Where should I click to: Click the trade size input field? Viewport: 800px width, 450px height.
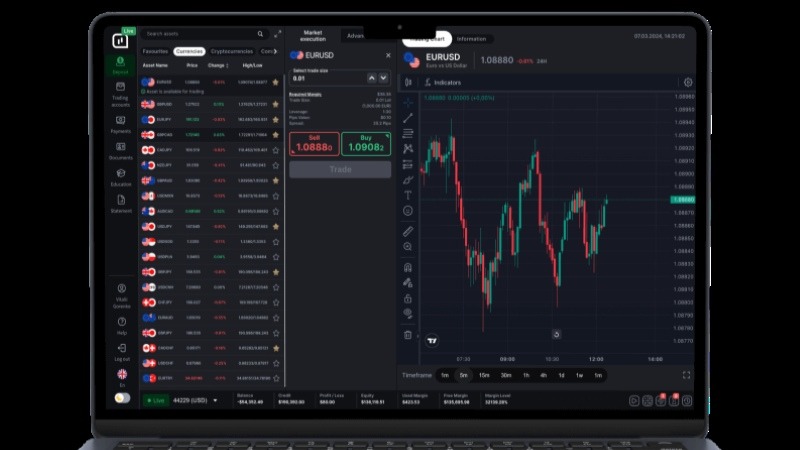coord(328,78)
